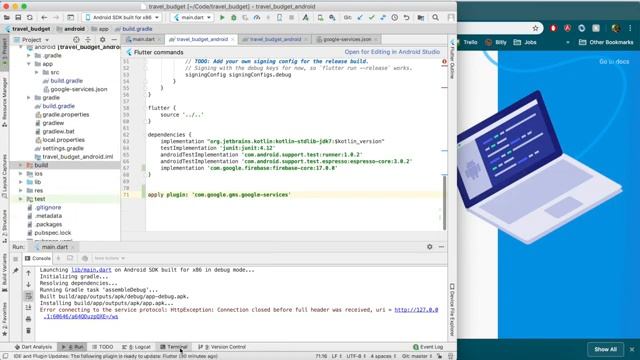Toggle the Device File Explorer panel

(x=452, y=309)
